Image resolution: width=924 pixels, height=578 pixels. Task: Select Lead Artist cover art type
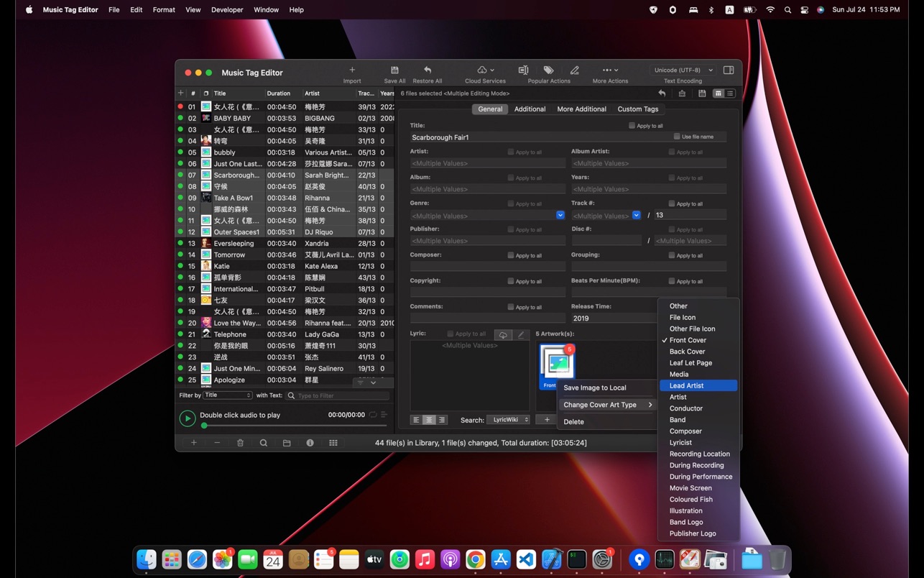686,386
